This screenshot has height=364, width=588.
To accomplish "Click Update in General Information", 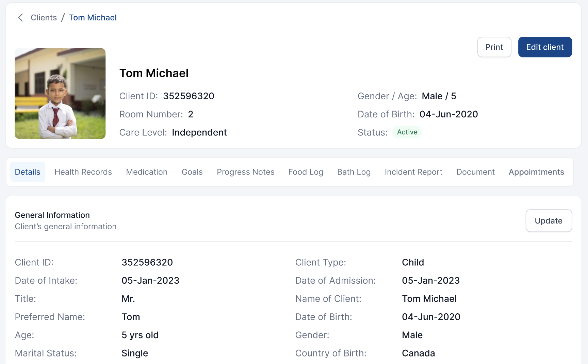I will pyautogui.click(x=549, y=221).
